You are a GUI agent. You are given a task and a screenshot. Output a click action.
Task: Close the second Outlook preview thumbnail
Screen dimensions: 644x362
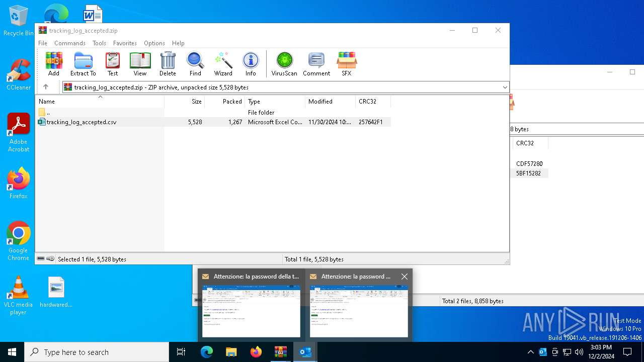coord(404,277)
